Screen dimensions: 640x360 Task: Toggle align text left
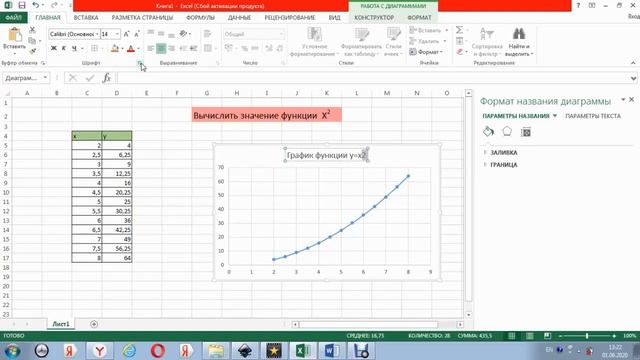point(151,48)
